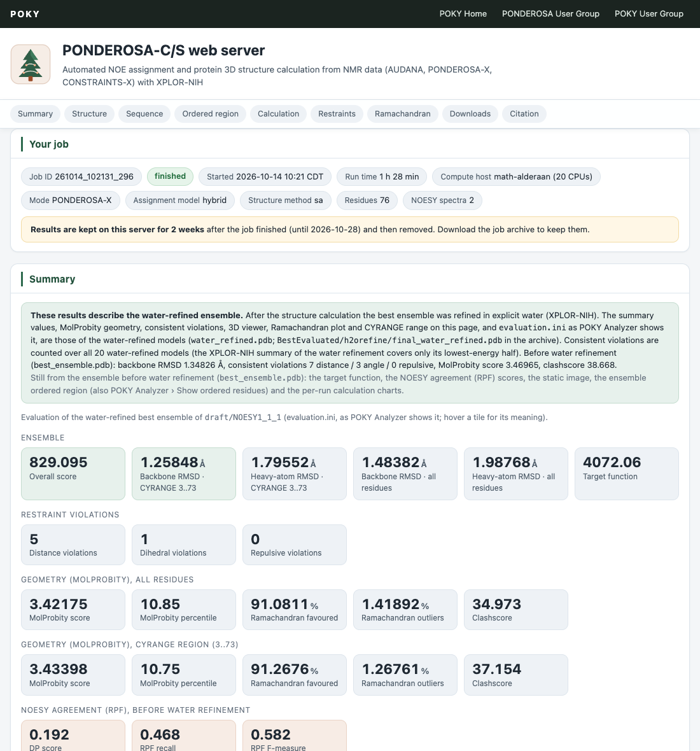
Task: Open the Calculation section tab
Action: click(x=278, y=113)
